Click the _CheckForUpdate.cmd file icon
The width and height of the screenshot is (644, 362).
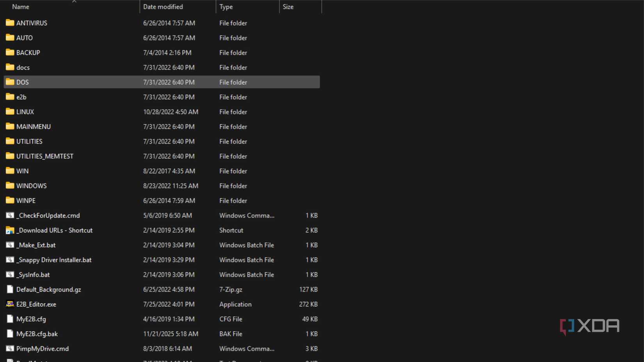tap(10, 215)
